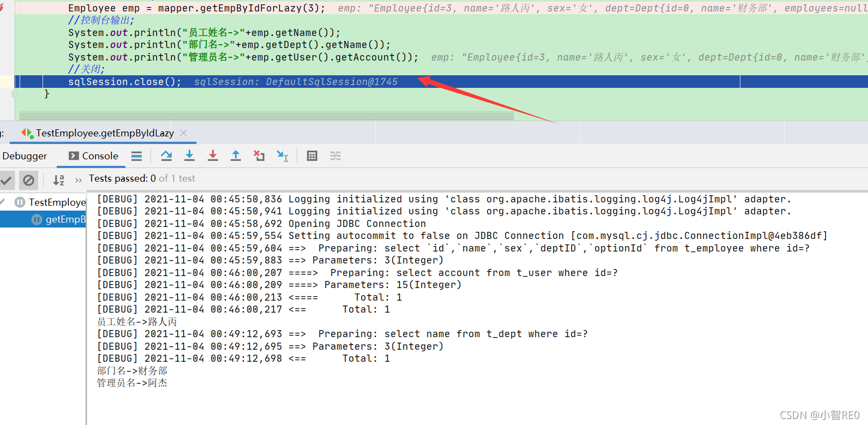Click the '//关闭;' comment line
Viewport: 868px width, 425px height.
tap(86, 69)
